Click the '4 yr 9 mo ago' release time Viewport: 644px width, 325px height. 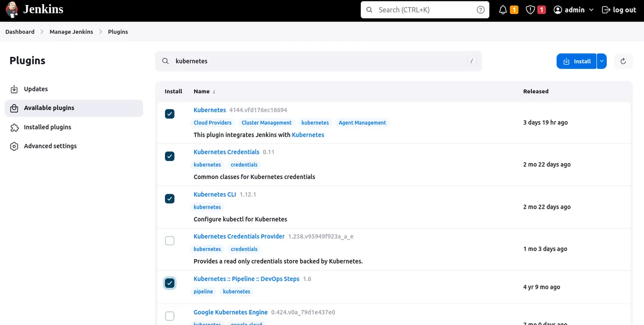click(x=541, y=287)
